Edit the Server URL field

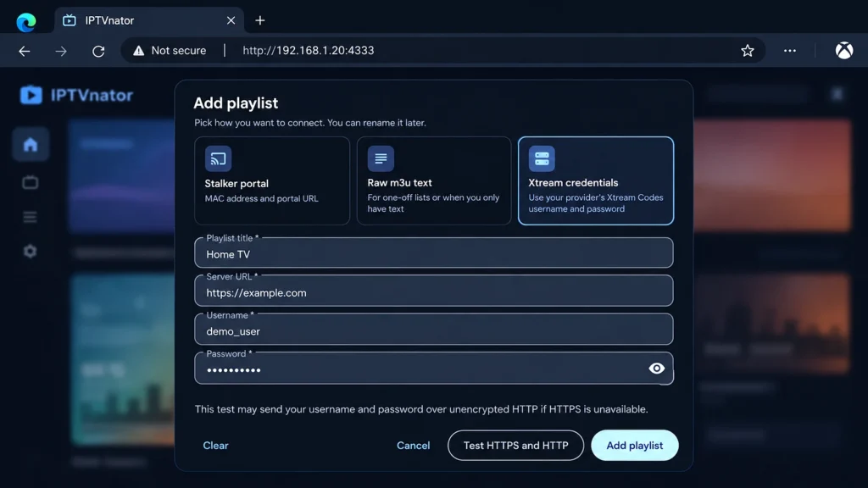434,291
